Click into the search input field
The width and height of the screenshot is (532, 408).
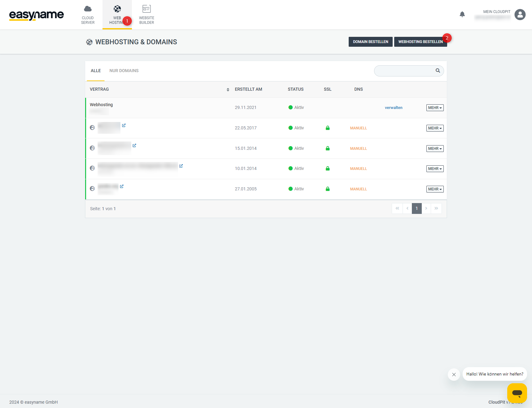click(x=404, y=71)
